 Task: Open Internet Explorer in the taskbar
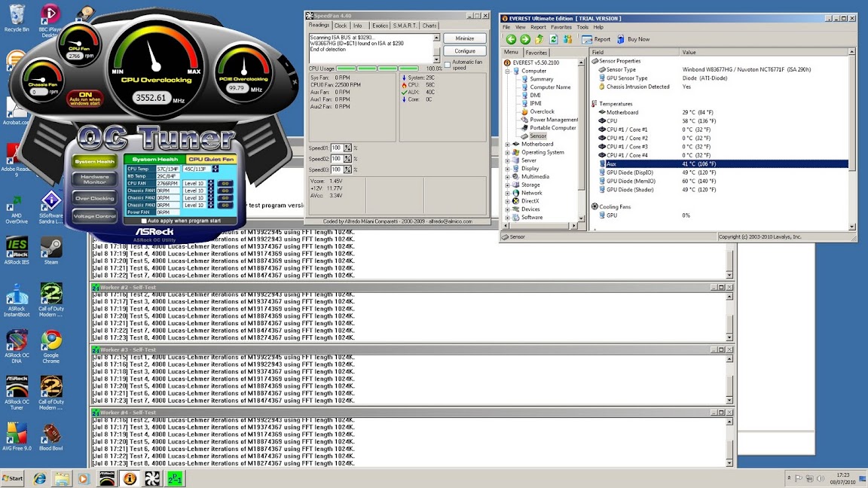click(39, 479)
